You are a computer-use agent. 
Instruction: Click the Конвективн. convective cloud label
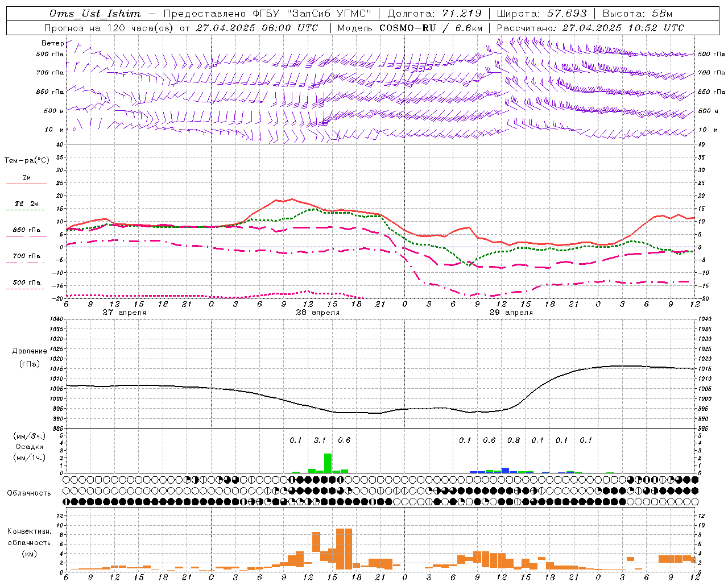click(x=29, y=531)
